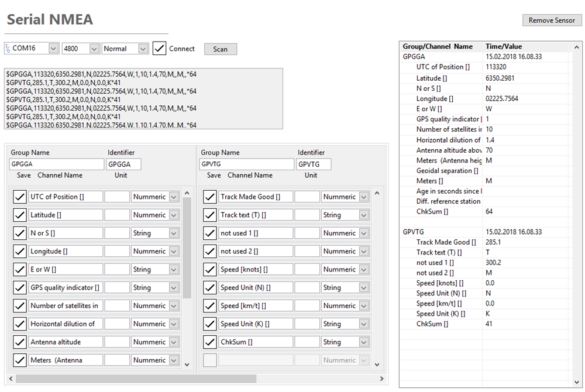Screen dimensions: 585x392
Task: Click the GPGGA Identifier field
Action: (123, 164)
